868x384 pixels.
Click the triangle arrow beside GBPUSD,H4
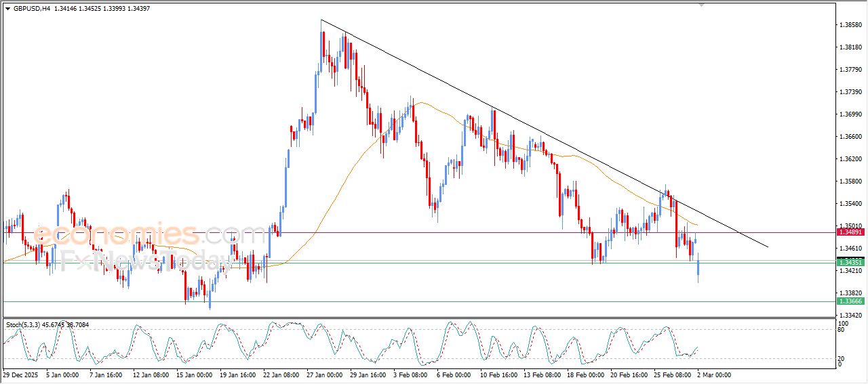pos(7,9)
